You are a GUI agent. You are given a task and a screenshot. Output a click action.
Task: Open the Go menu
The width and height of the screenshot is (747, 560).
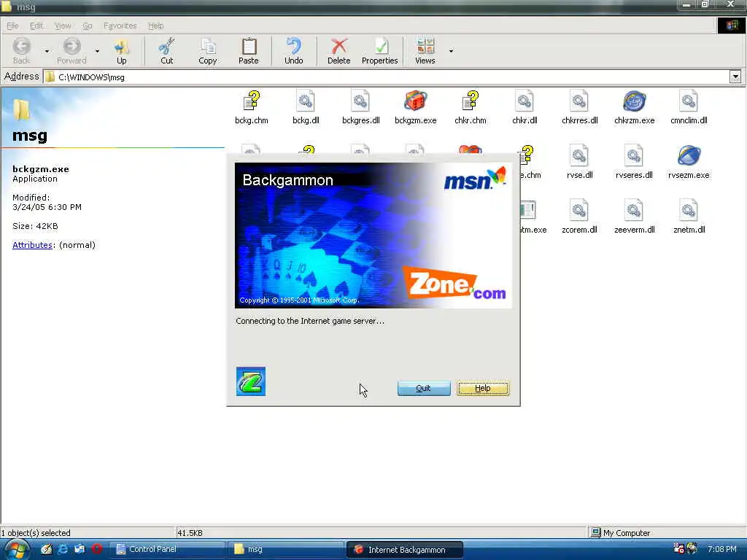click(x=88, y=26)
